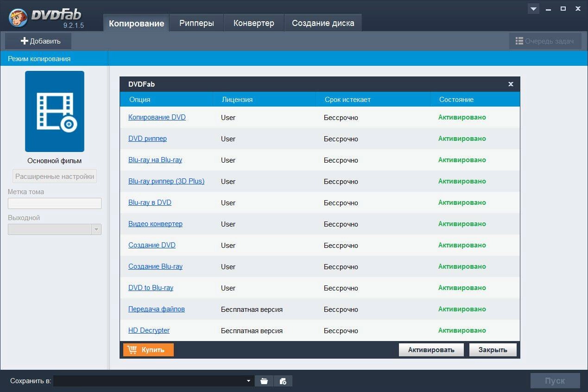Image resolution: width=588 pixels, height=392 pixels.
Task: Open the HD Decrypter link
Action: tap(149, 330)
